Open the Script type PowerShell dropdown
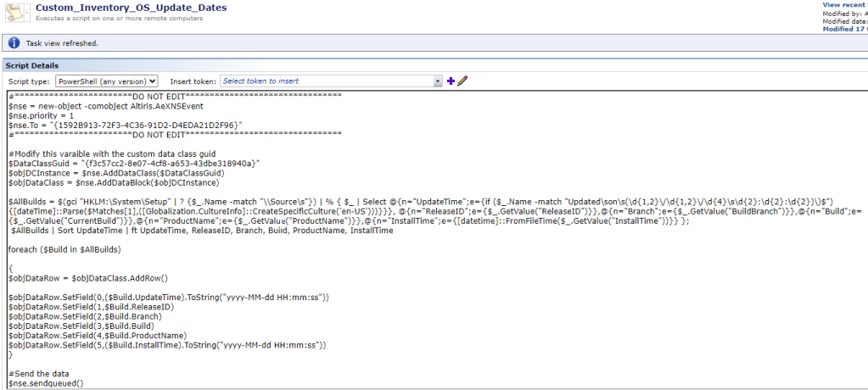 (x=106, y=81)
